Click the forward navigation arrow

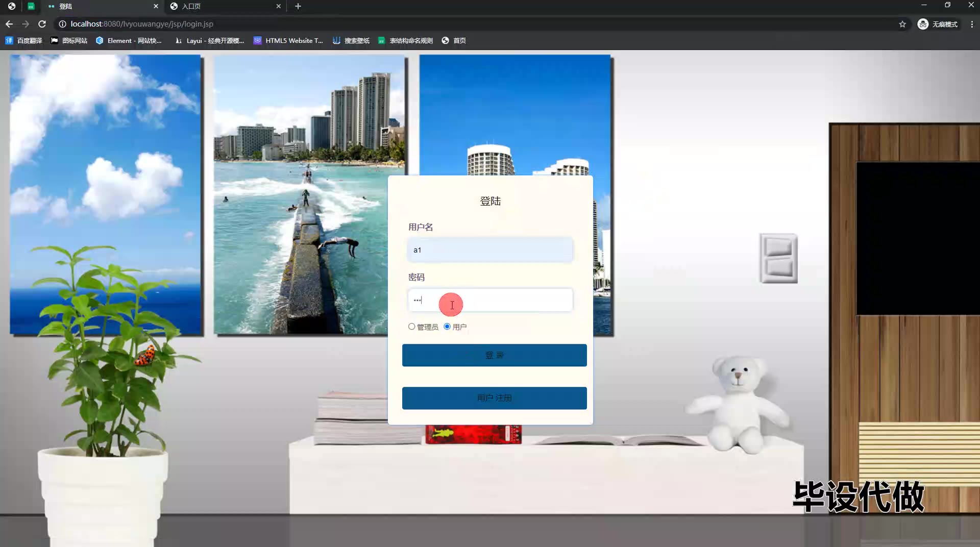pos(26,24)
